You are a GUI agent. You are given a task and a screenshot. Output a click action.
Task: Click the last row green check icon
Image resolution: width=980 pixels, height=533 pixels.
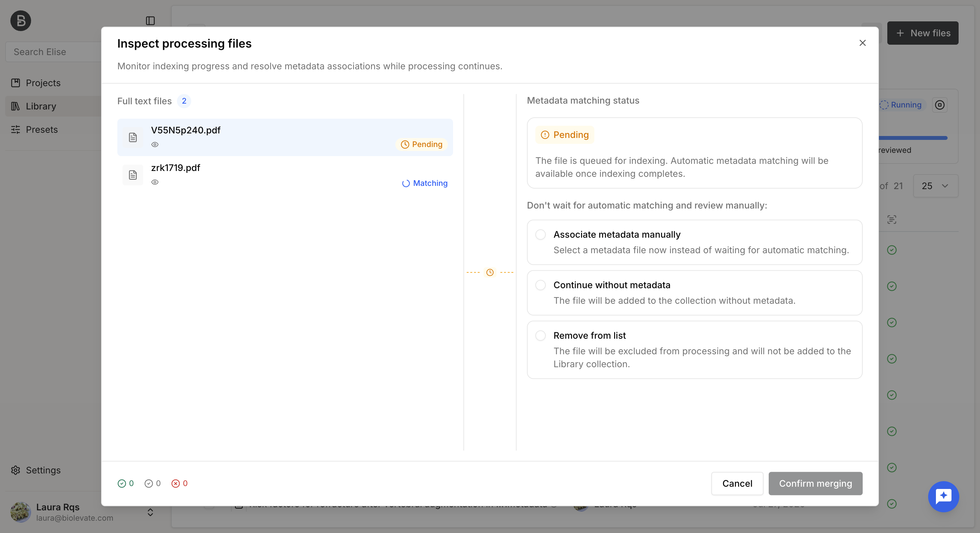click(x=892, y=504)
